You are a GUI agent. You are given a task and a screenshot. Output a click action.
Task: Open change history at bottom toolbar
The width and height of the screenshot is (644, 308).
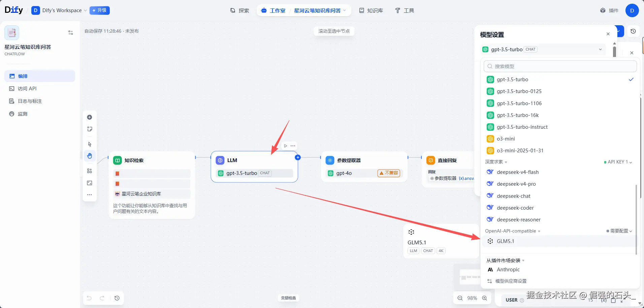[x=117, y=298]
